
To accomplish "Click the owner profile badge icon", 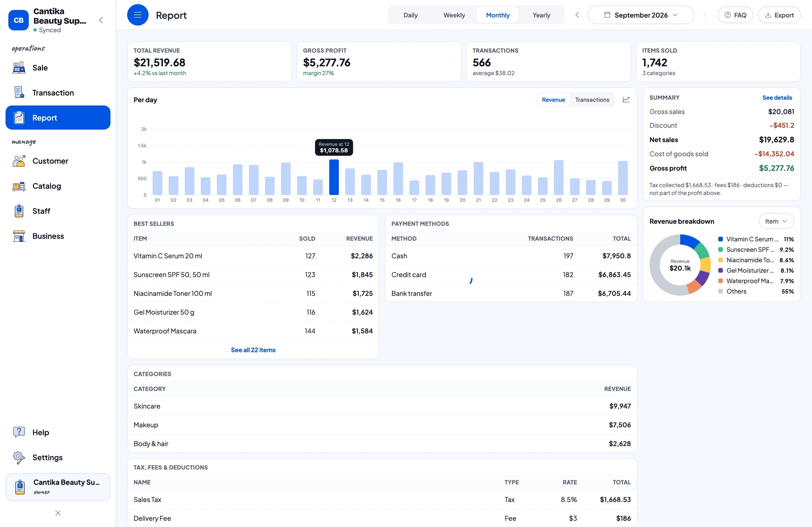I will (20, 487).
